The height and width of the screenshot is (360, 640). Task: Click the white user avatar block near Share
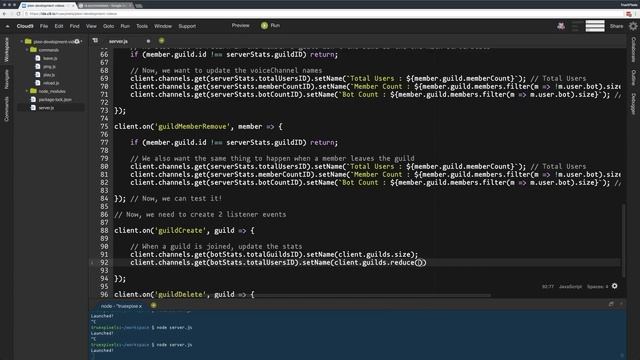[x=595, y=26]
